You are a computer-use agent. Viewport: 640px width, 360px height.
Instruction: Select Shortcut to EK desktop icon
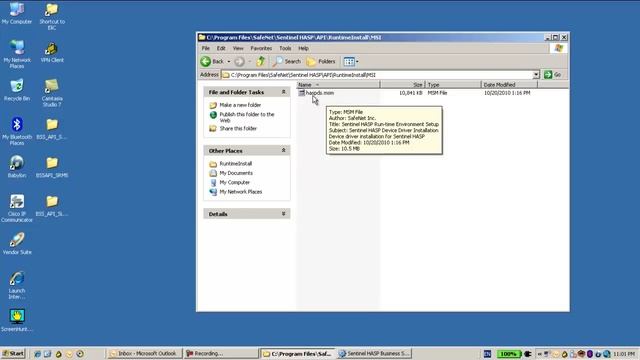click(52, 16)
